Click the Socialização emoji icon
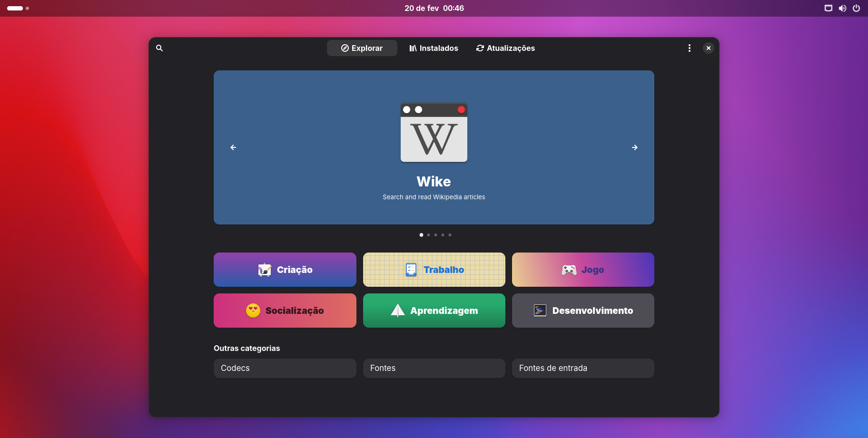Image resolution: width=868 pixels, height=438 pixels. pos(253,311)
